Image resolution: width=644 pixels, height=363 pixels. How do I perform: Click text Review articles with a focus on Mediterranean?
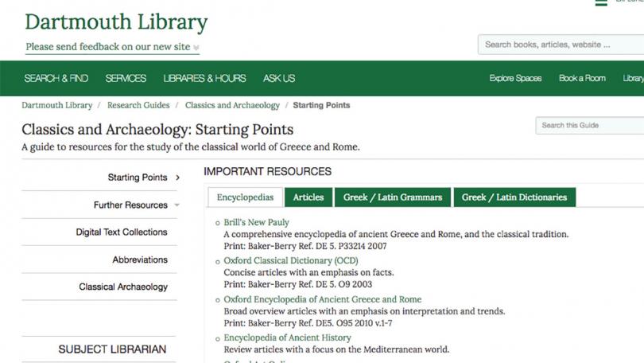point(336,349)
